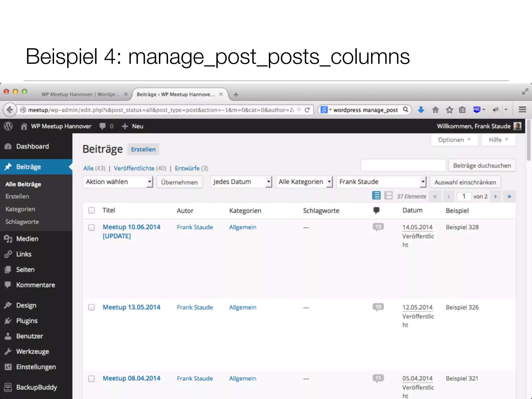Screen dimensions: 532x399
Task: Click the Erstellen button beside Beiträge heading
Action: click(x=143, y=149)
